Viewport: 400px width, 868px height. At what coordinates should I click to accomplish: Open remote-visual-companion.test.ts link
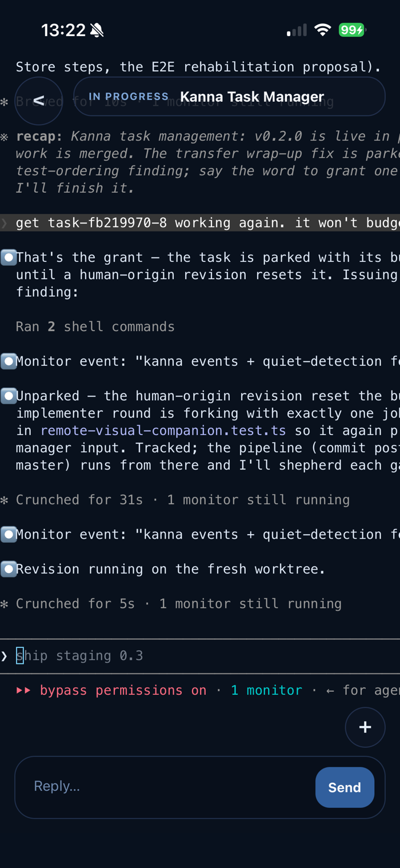(x=163, y=431)
